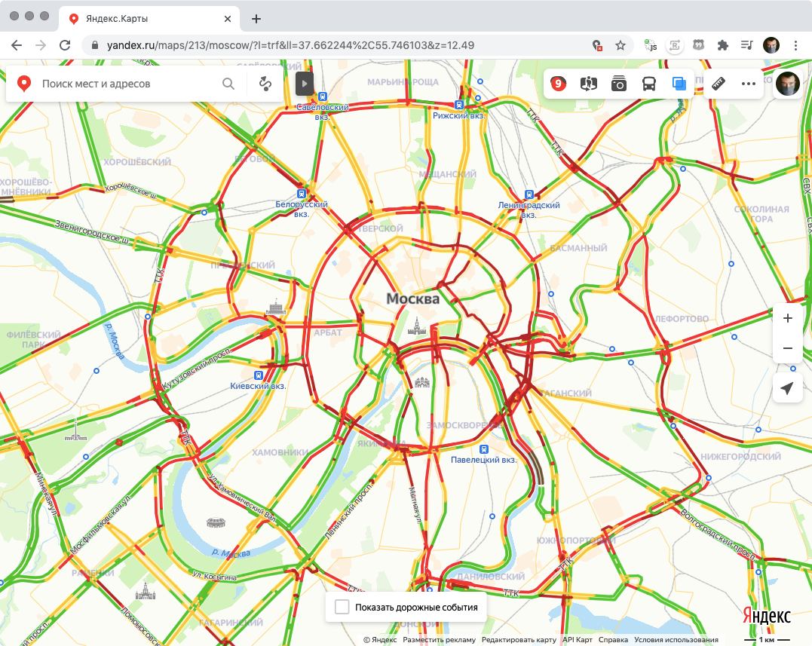This screenshot has height=646, width=812.
Task: Toggle public transport bus layer
Action: click(x=649, y=84)
